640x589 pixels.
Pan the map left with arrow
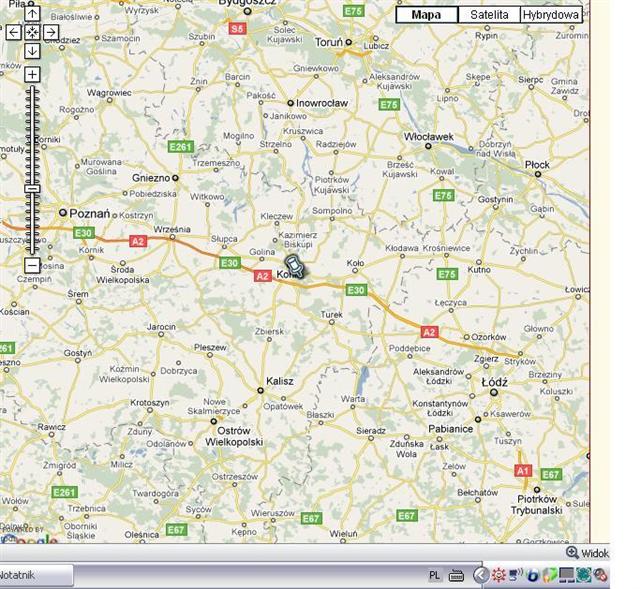click(13, 32)
